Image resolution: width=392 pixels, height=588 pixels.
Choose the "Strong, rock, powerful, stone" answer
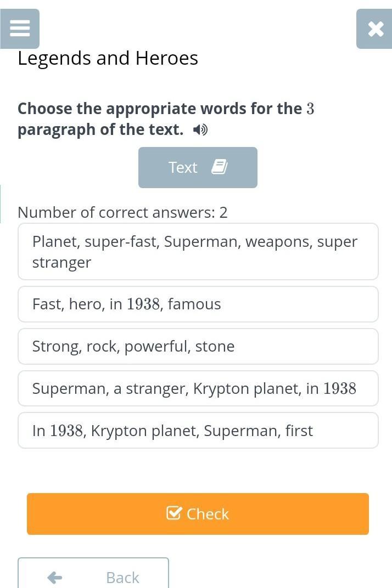point(198,346)
